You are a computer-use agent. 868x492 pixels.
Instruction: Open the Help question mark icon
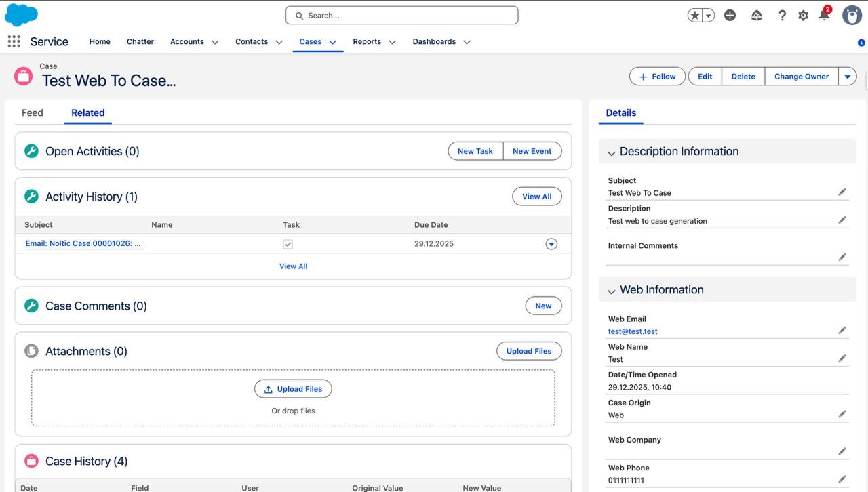pyautogui.click(x=782, y=15)
